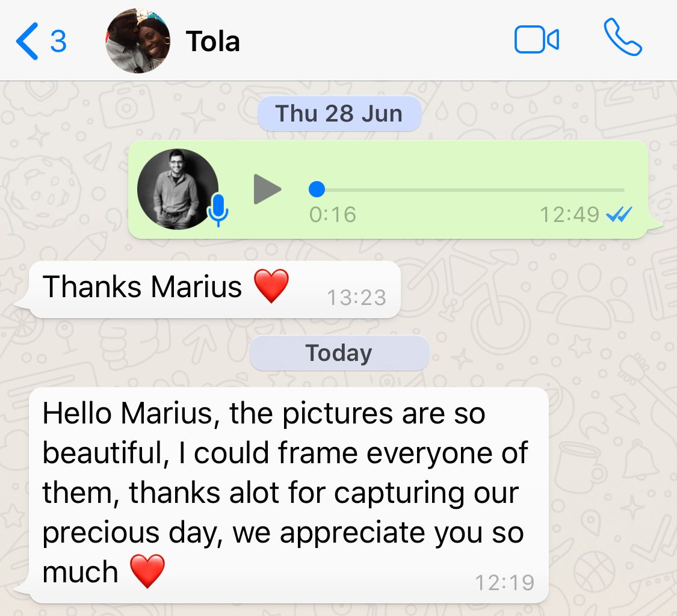Viewport: 677px width, 616px height.
Task: Click the blue microphone icon on voice note
Action: click(218, 210)
